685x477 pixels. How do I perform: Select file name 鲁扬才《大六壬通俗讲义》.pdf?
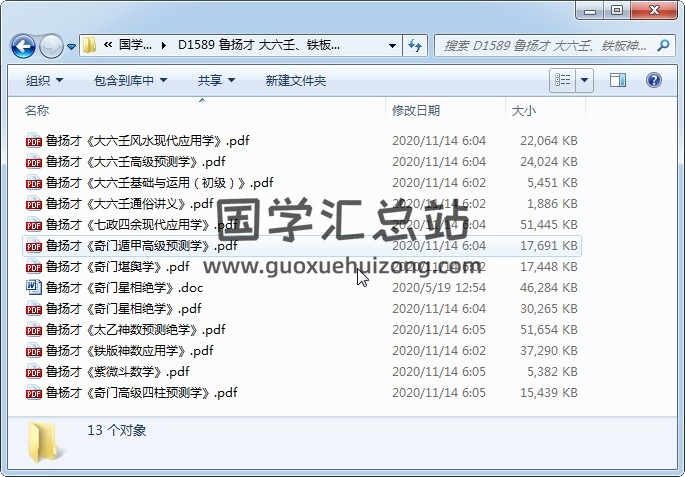[130, 204]
